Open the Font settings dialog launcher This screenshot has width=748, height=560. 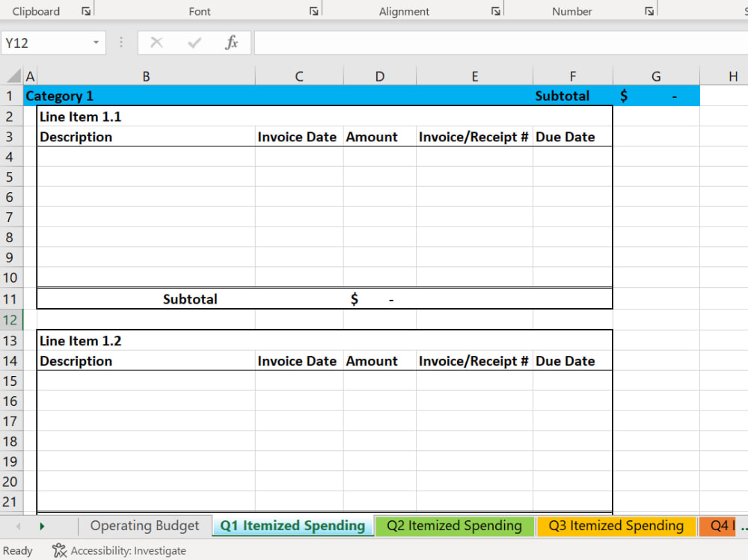click(x=313, y=10)
